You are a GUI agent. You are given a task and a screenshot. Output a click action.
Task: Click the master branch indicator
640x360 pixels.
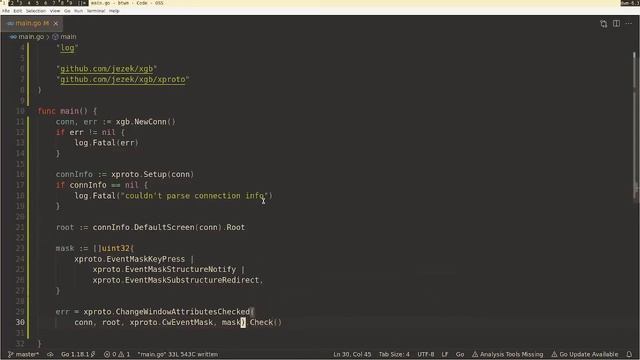coord(24,354)
